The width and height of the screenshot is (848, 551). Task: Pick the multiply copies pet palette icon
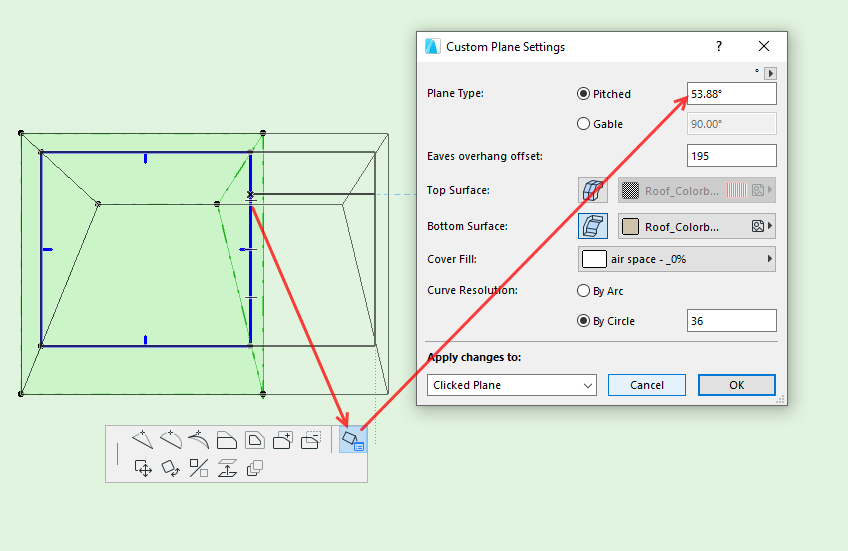click(x=255, y=468)
